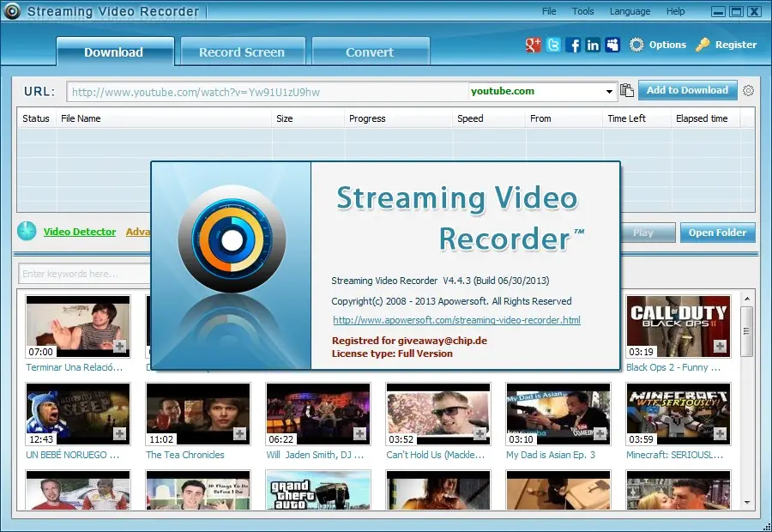Click the Register text label
Image resolution: width=772 pixels, height=532 pixels.
click(x=736, y=45)
